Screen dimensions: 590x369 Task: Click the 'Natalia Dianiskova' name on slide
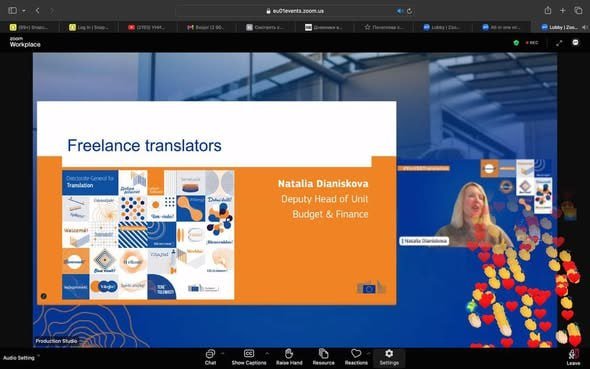pos(323,184)
